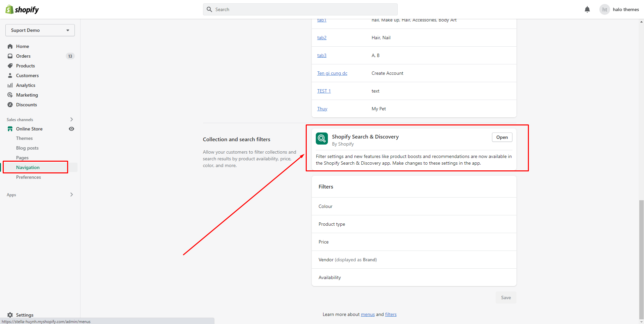The width and height of the screenshot is (644, 324).
Task: Click the Settings gear icon
Action: coord(10,315)
